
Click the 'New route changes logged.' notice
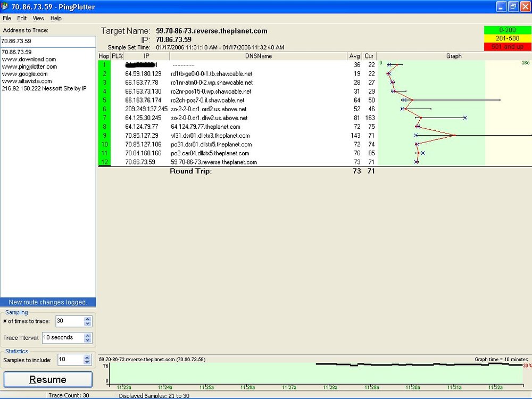click(48, 302)
